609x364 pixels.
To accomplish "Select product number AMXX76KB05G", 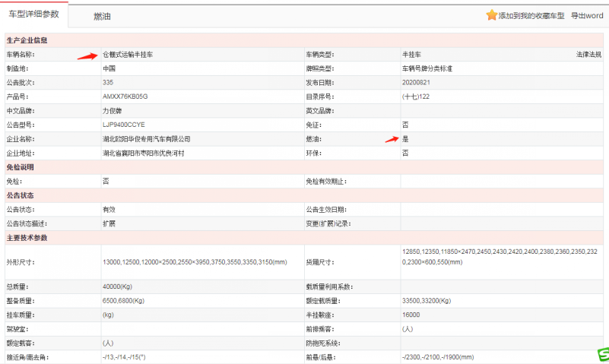I will coord(125,97).
